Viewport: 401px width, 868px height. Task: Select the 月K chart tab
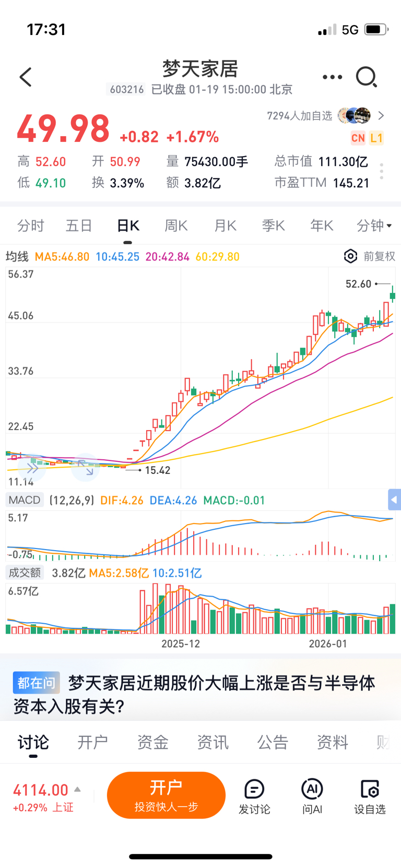tap(225, 225)
